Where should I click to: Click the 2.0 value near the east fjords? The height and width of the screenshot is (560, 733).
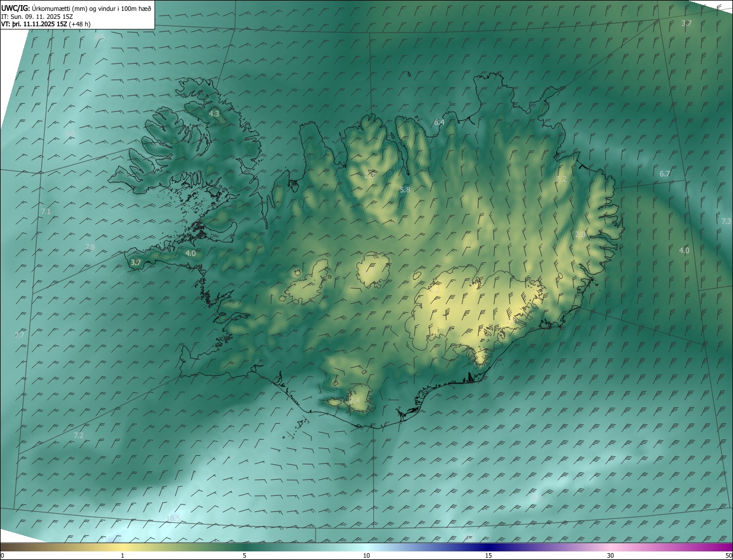(580, 235)
